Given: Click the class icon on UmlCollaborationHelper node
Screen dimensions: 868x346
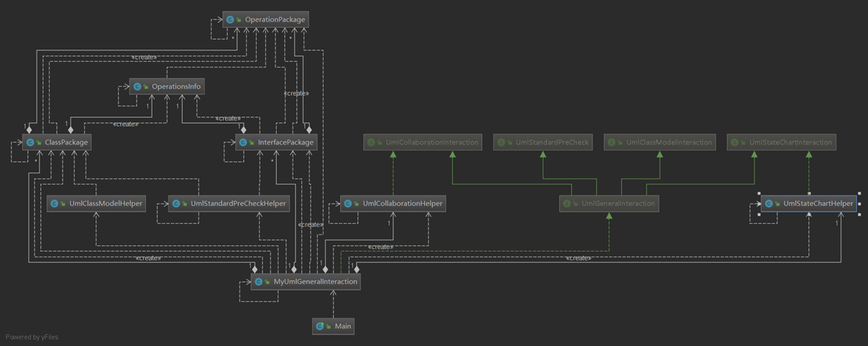Looking at the screenshot, I should (348, 204).
